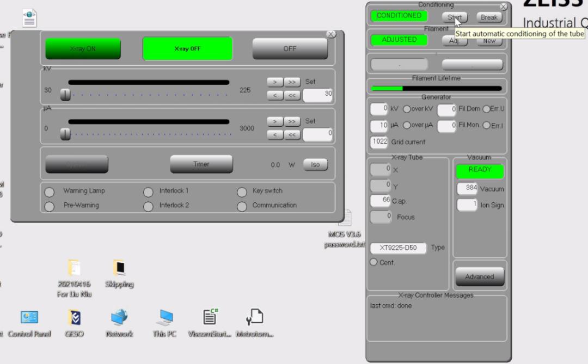Viewport: 588px width, 364px height.
Task: Toggle the Cent. radio button
Action: coord(373,262)
